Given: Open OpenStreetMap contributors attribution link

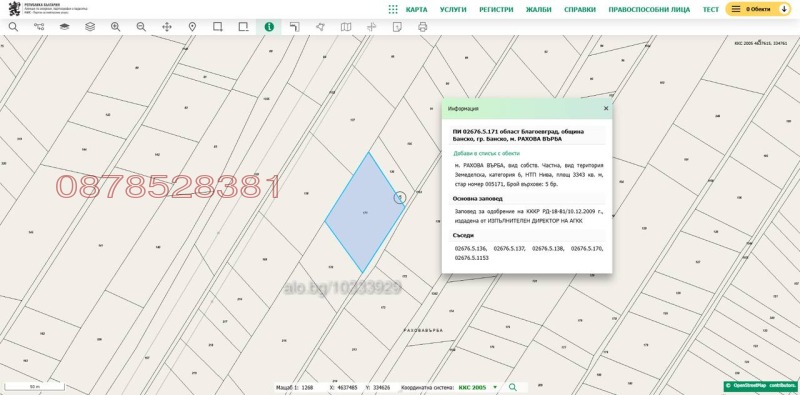Looking at the screenshot, I should (763, 385).
